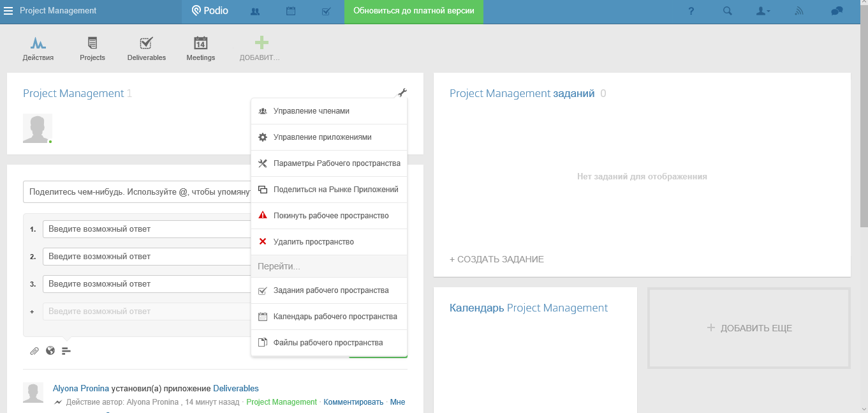868x413 pixels.
Task: Open the help question mark icon
Action: point(691,11)
